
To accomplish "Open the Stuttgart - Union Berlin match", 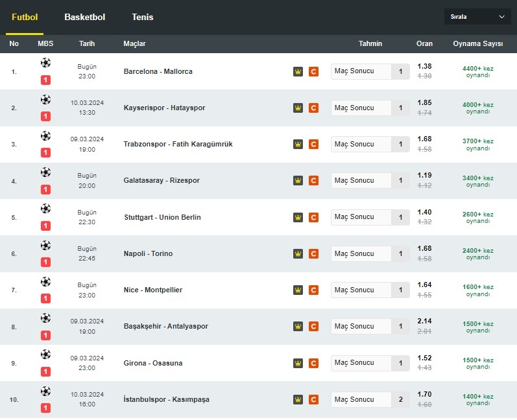I will [162, 217].
